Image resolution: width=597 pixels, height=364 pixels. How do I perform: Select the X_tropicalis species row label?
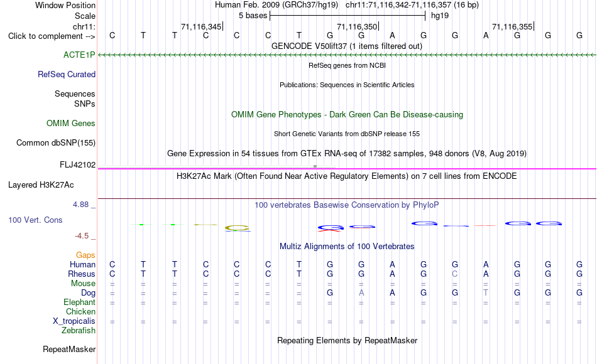point(74,321)
